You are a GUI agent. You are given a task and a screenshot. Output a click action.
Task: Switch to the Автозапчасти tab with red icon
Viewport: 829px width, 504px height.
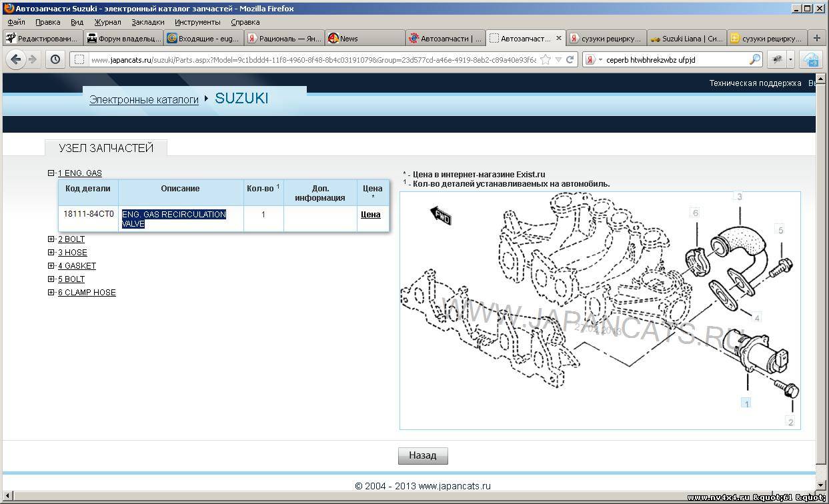pyautogui.click(x=446, y=38)
